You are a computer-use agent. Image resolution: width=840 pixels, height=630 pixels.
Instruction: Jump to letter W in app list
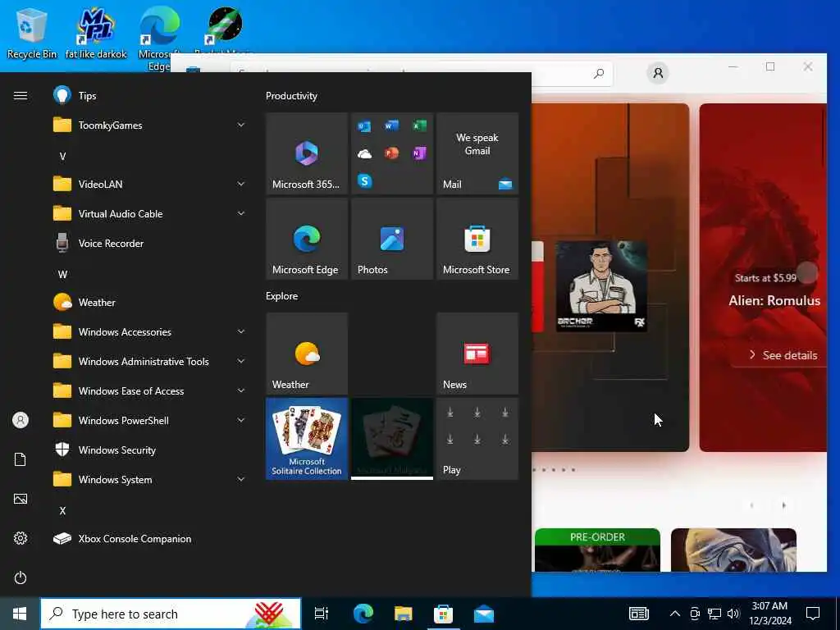pos(62,274)
